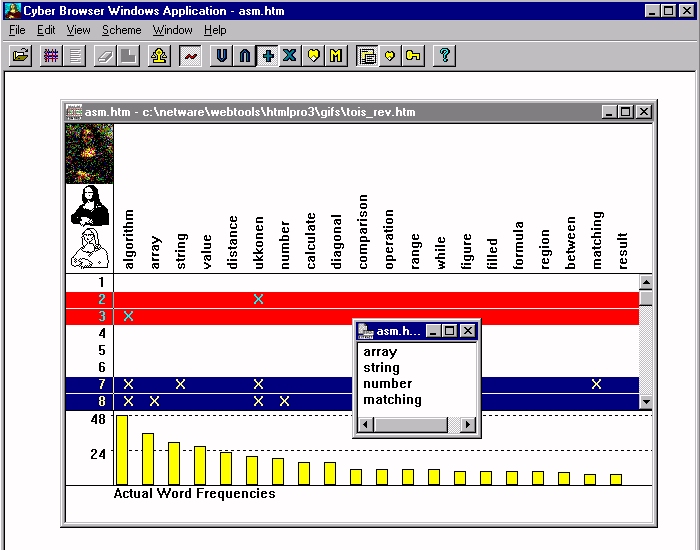Image resolution: width=700 pixels, height=550 pixels.
Task: Select the word 'matching' in popup list
Action: 392,400
